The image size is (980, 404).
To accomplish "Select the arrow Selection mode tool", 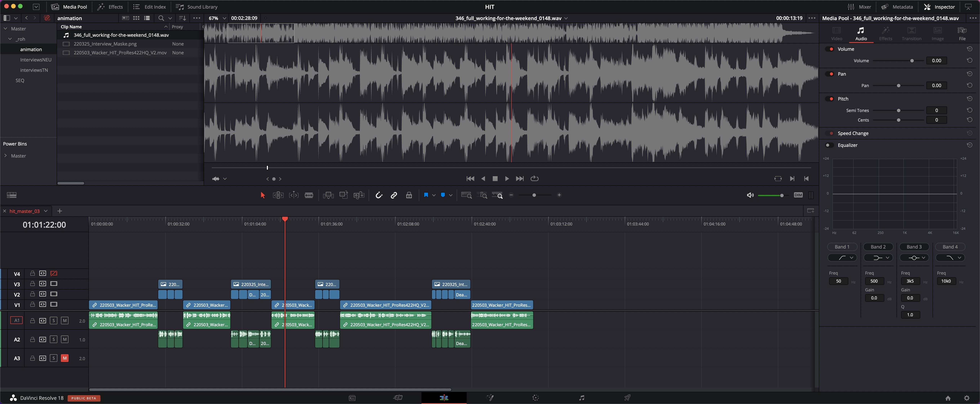I will coord(262,195).
